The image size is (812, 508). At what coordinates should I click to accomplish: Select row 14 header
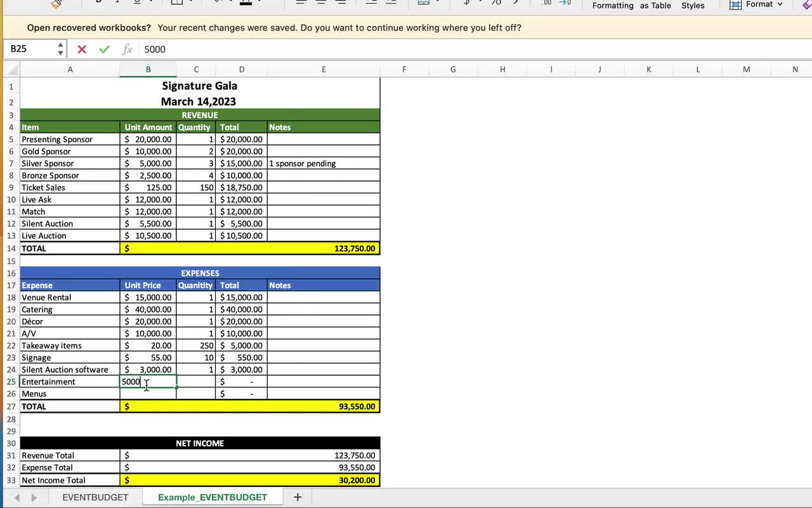pos(11,248)
